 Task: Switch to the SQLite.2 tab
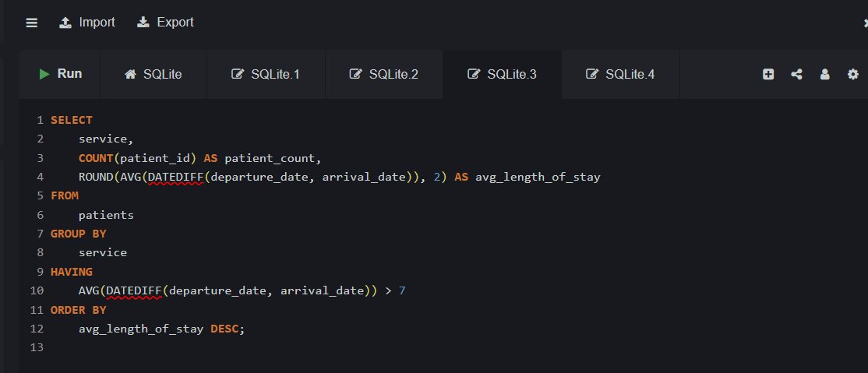pos(383,74)
